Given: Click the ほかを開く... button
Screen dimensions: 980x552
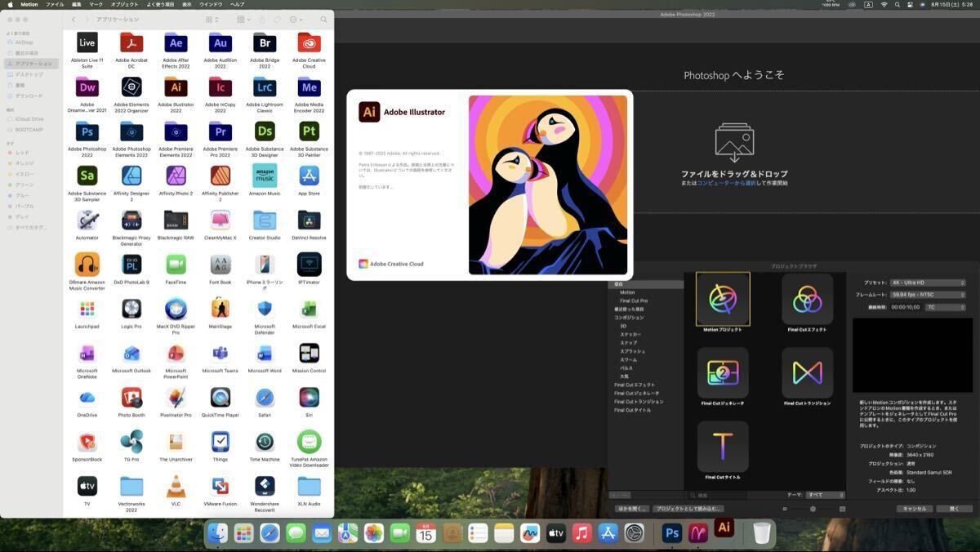Looking at the screenshot, I should 631,509.
